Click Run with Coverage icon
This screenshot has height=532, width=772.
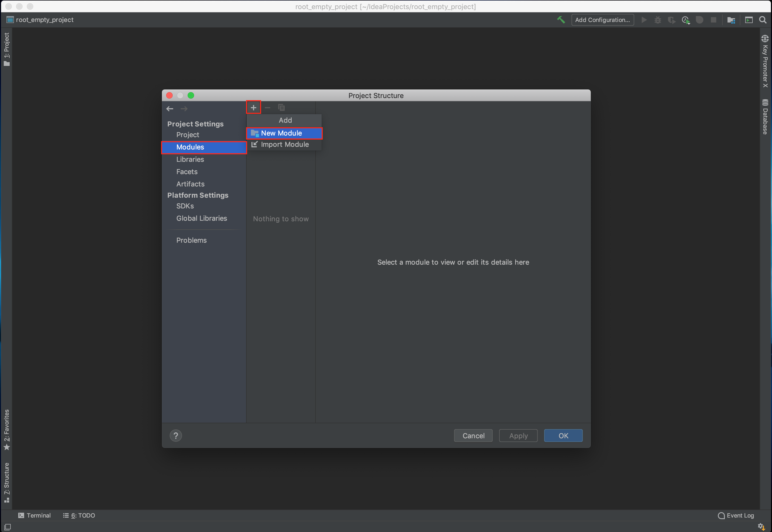point(672,20)
